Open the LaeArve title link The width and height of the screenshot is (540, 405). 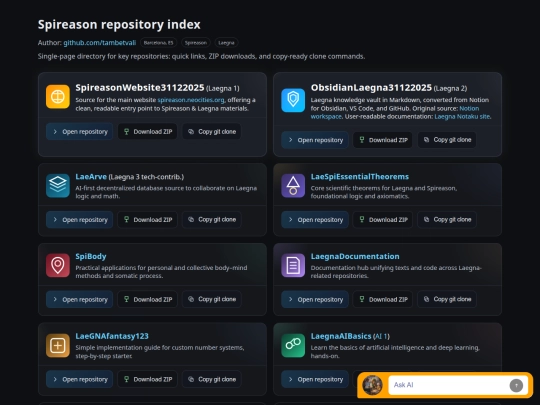(91, 177)
